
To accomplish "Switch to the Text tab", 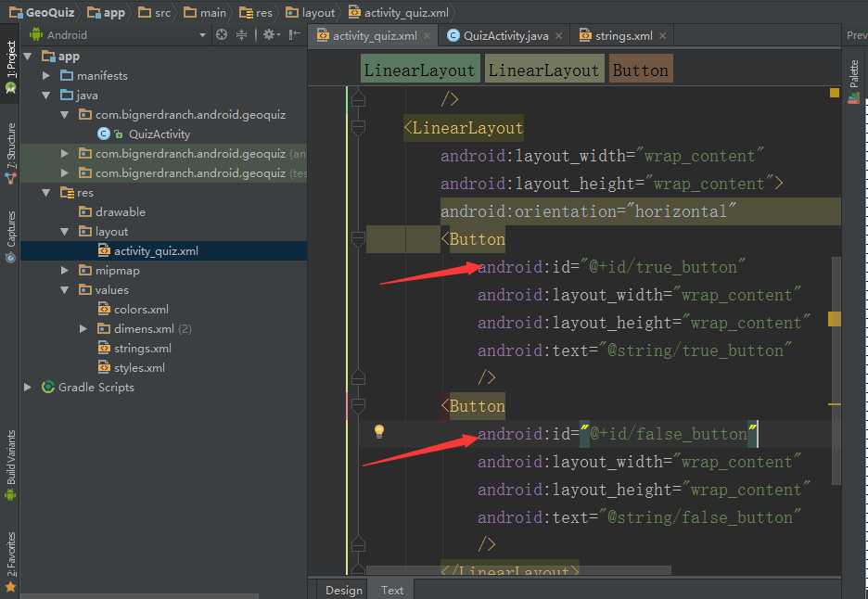I will (x=392, y=590).
